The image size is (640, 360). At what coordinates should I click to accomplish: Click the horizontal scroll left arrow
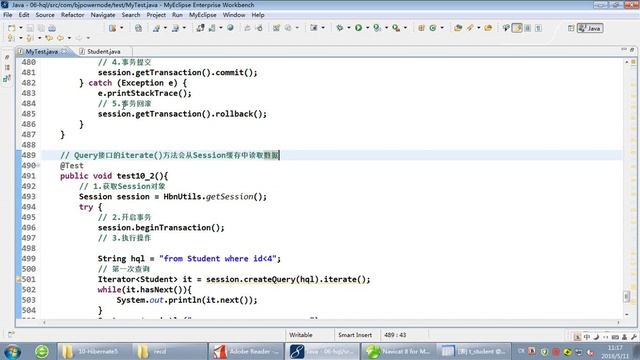coord(44,322)
